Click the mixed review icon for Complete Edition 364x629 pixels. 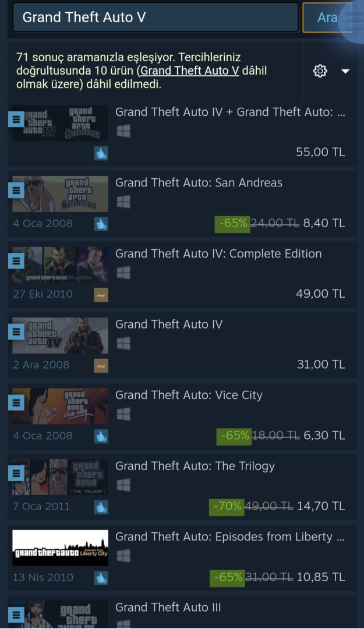101,295
